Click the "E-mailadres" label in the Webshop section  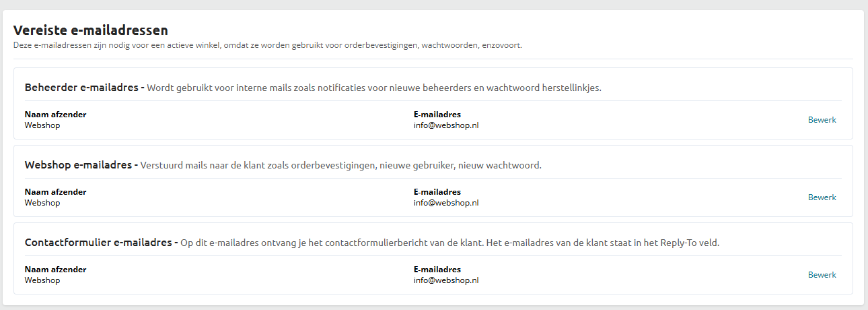[x=437, y=192]
